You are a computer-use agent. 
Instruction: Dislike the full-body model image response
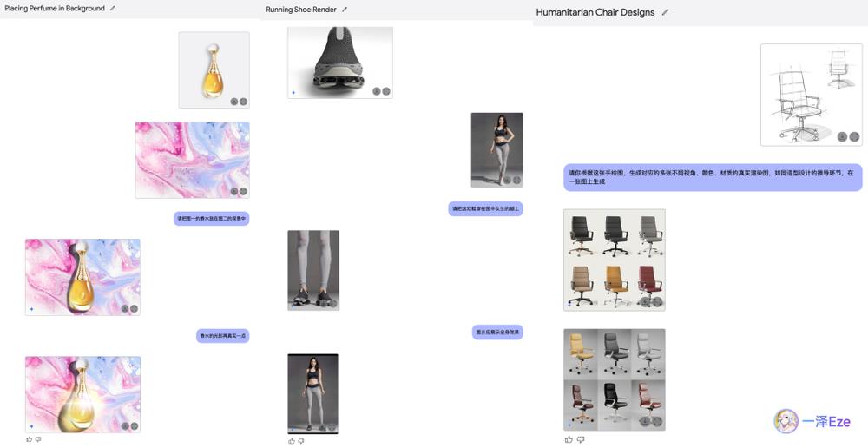pyautogui.click(x=300, y=441)
